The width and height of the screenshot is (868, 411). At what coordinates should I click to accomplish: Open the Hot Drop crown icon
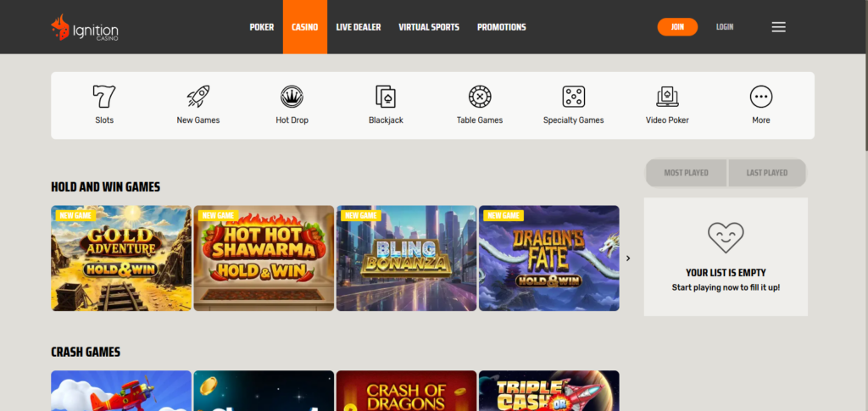pos(292,97)
